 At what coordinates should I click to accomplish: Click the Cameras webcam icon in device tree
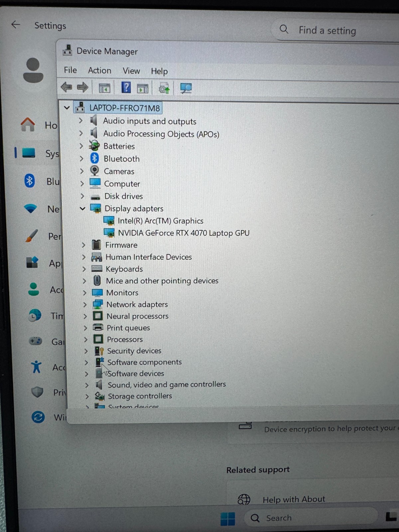[95, 171]
